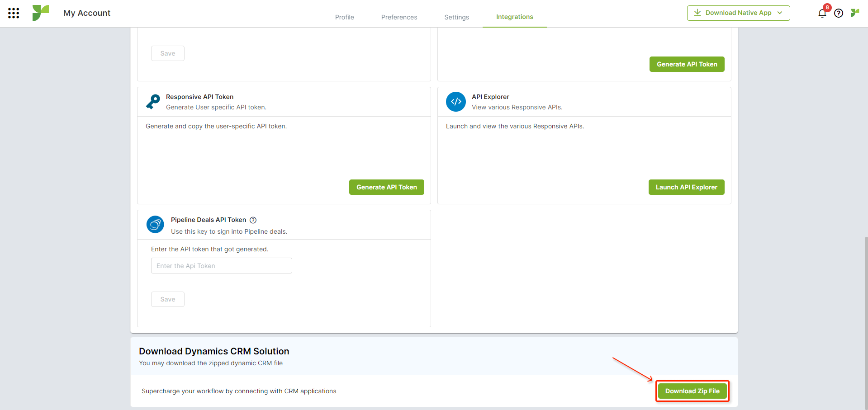The image size is (868, 410).
Task: Click 'Generate and copy the user-specific API token.'
Action: [216, 126]
